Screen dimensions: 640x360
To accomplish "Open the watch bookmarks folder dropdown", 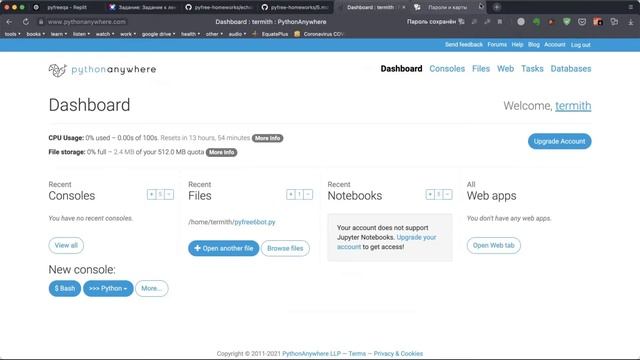I will [104, 34].
